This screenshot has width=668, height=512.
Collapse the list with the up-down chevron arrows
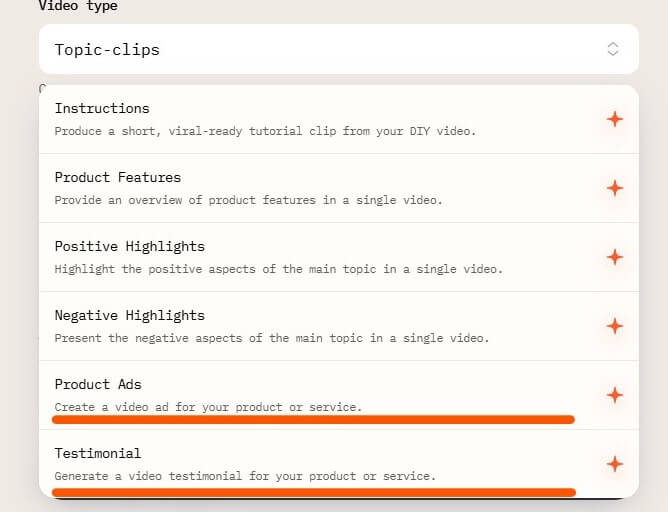tap(613, 49)
